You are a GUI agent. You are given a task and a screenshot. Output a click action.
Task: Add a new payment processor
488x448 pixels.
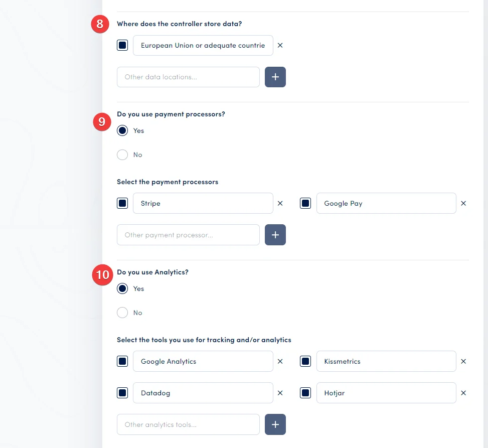click(275, 235)
